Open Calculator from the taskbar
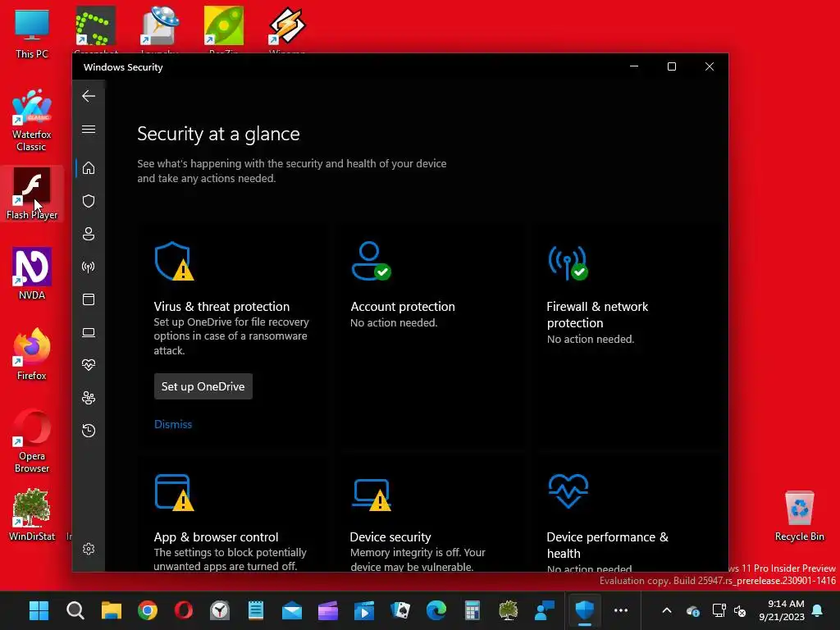This screenshot has height=630, width=840. (472, 610)
